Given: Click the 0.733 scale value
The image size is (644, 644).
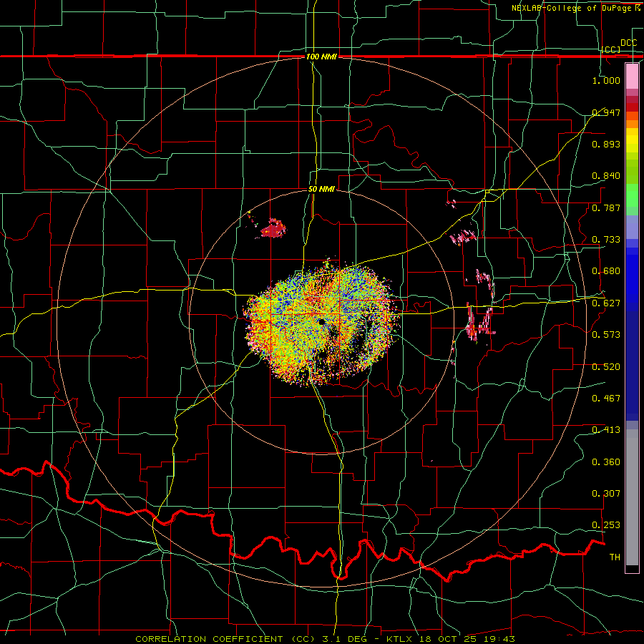Looking at the screenshot, I should [606, 240].
